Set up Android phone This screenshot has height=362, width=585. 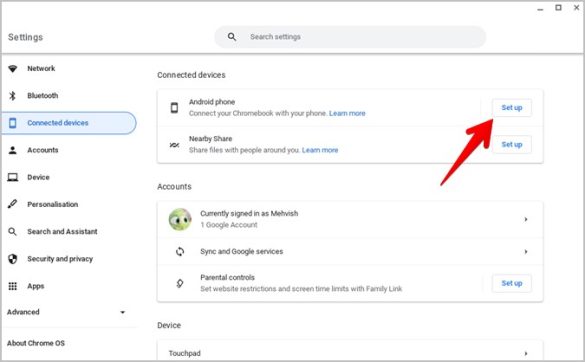pos(512,108)
